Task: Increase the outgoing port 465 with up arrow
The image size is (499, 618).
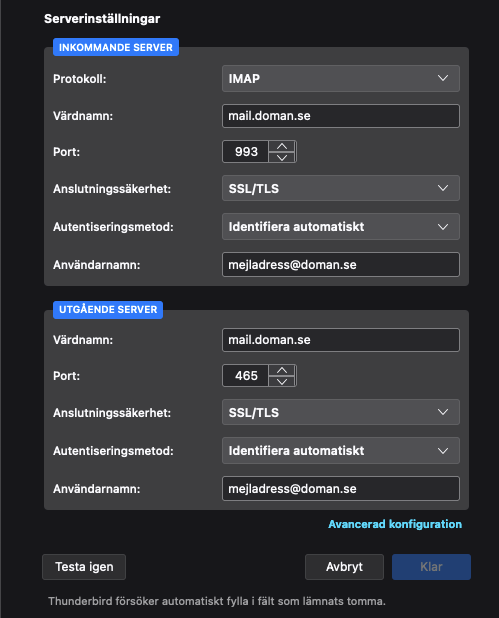Action: (282, 370)
